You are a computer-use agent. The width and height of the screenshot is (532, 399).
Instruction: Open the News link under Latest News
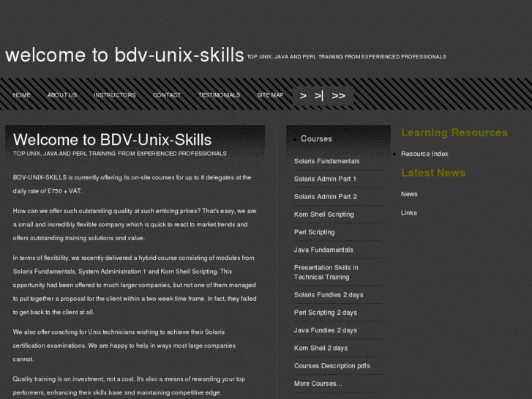409,194
